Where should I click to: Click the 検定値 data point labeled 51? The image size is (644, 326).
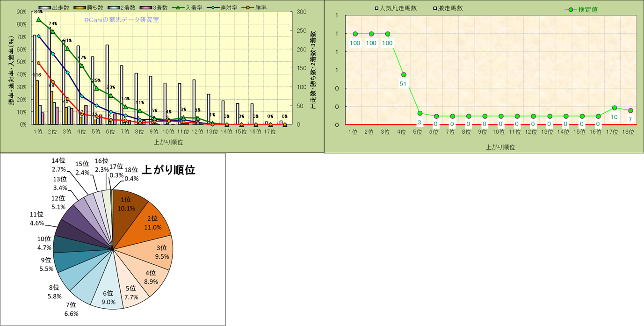coord(404,75)
